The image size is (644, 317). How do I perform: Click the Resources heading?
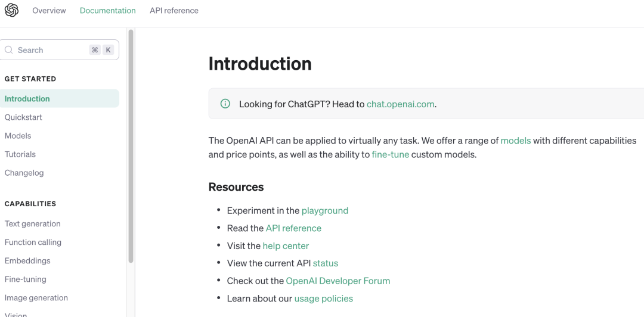click(x=236, y=187)
